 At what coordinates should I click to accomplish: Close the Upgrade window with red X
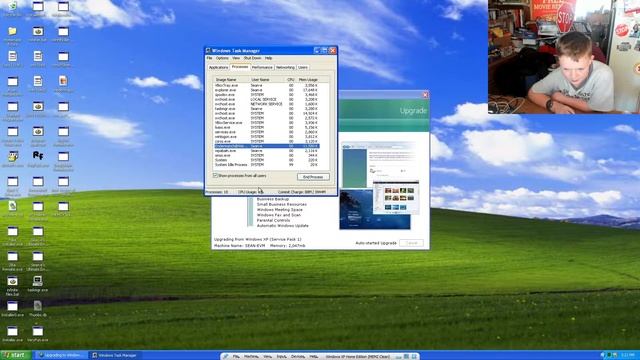[x=425, y=95]
